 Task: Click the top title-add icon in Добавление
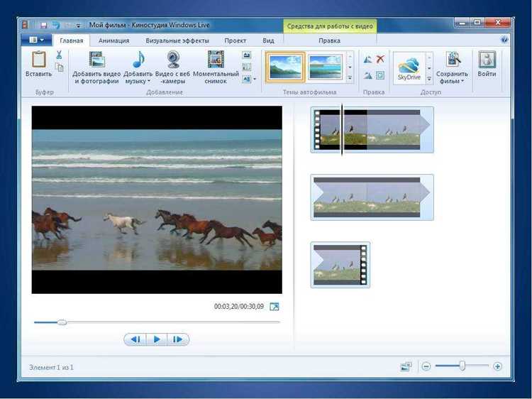click(247, 55)
